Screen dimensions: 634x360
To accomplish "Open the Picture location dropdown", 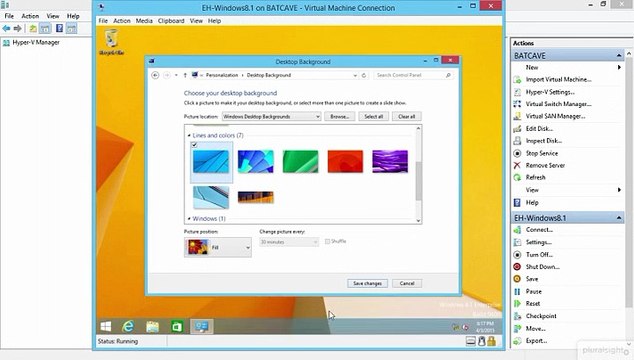I will (271, 116).
